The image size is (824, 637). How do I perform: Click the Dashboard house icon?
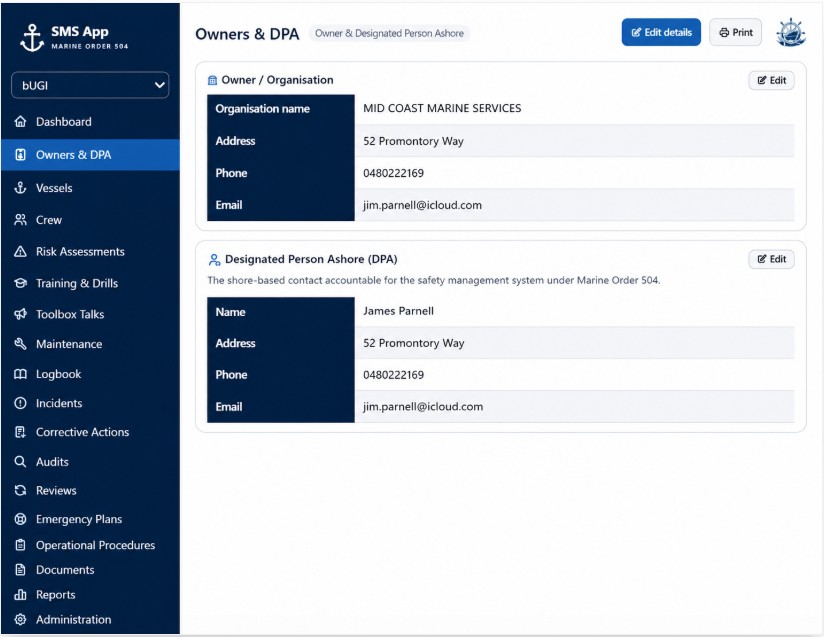pyautogui.click(x=20, y=121)
